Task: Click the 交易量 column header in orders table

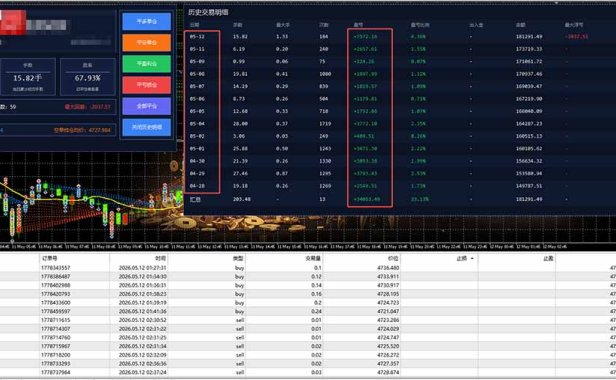Action: pos(314,259)
